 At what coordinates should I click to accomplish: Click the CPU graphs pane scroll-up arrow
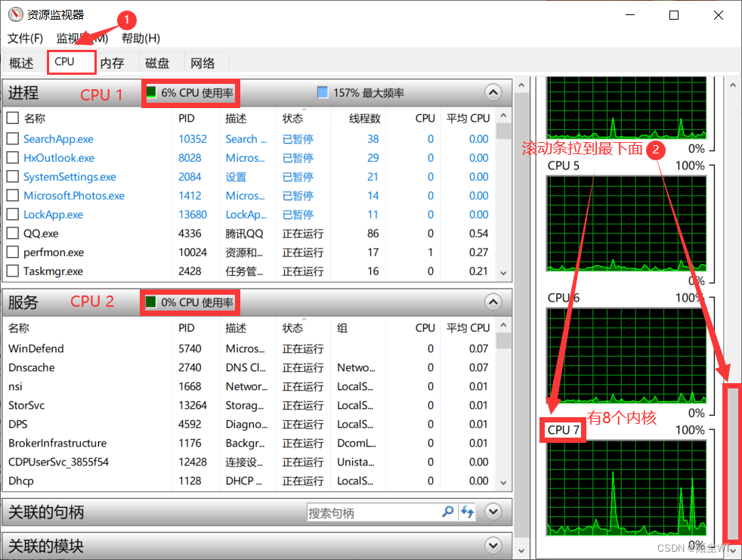732,85
